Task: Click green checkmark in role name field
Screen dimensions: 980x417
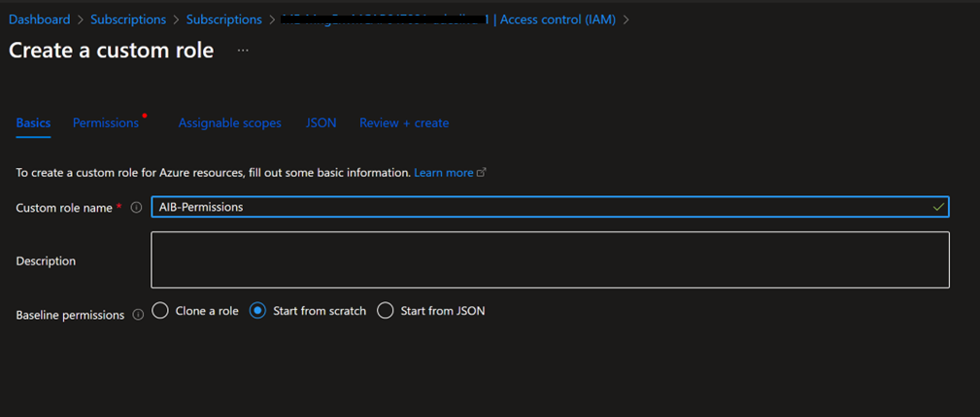Action: pyautogui.click(x=937, y=207)
